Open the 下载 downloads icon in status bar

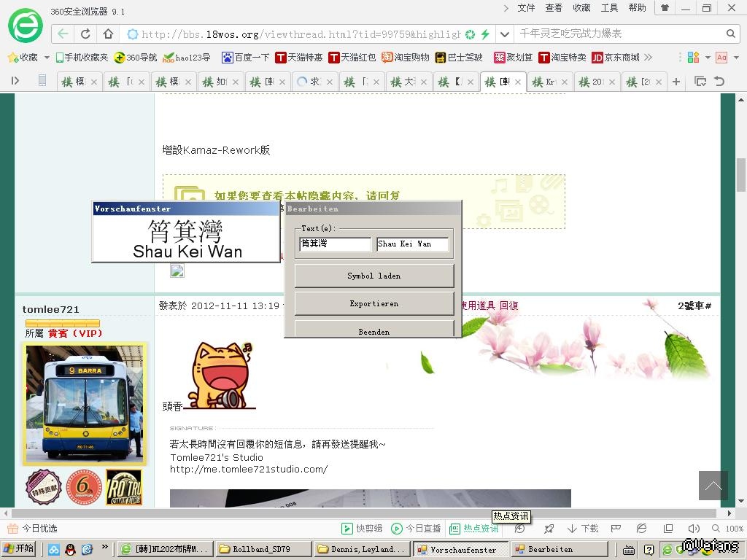pos(583,529)
